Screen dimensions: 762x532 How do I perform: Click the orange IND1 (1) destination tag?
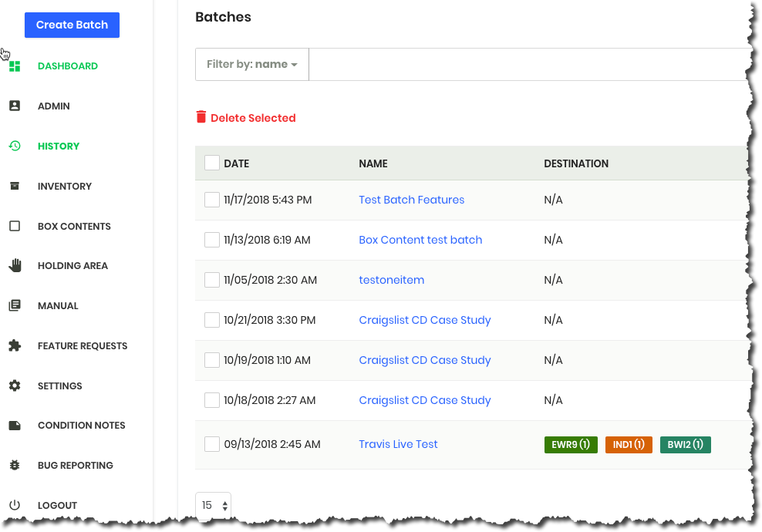629,445
